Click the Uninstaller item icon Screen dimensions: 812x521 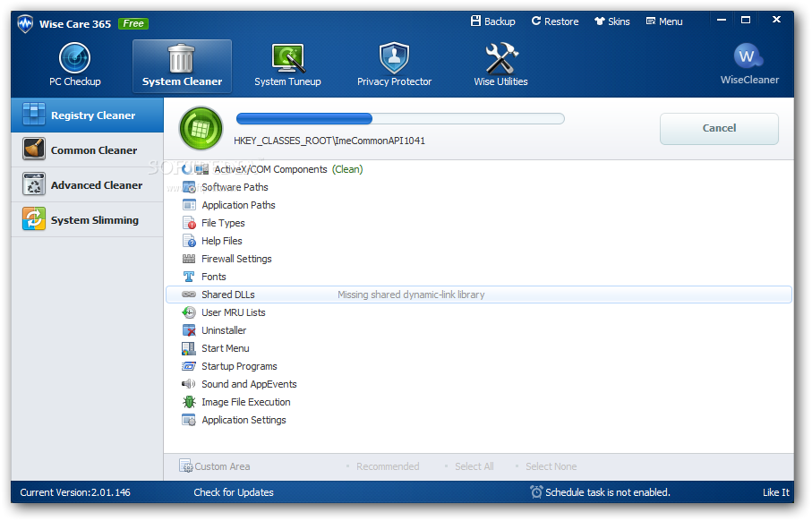189,330
